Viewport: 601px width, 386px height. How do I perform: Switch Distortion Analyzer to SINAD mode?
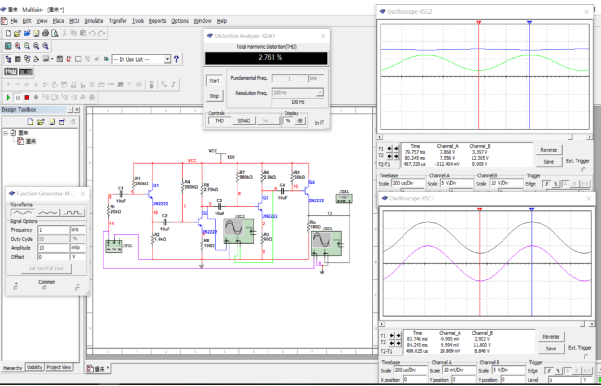(244, 120)
